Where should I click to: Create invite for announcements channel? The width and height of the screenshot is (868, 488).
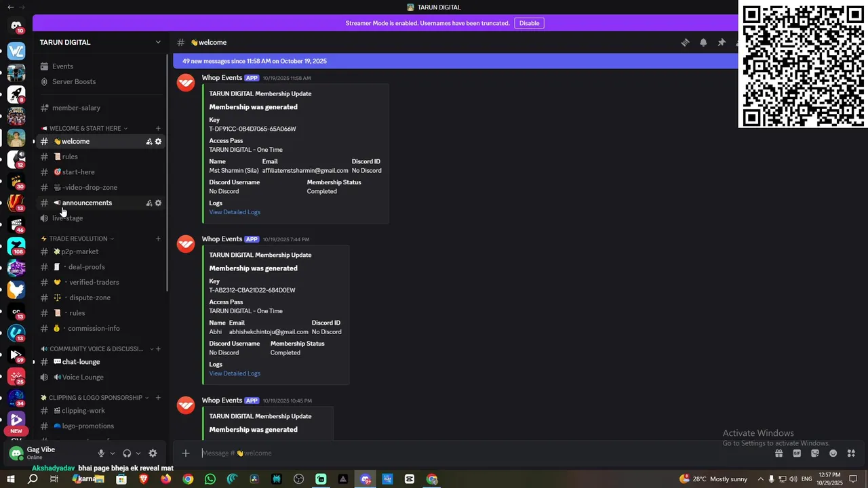(149, 203)
